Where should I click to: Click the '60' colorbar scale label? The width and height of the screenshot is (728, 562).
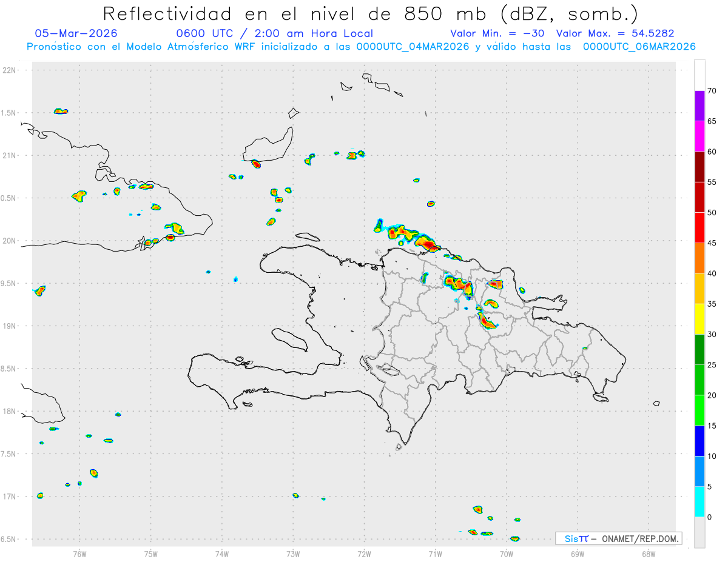pos(712,152)
